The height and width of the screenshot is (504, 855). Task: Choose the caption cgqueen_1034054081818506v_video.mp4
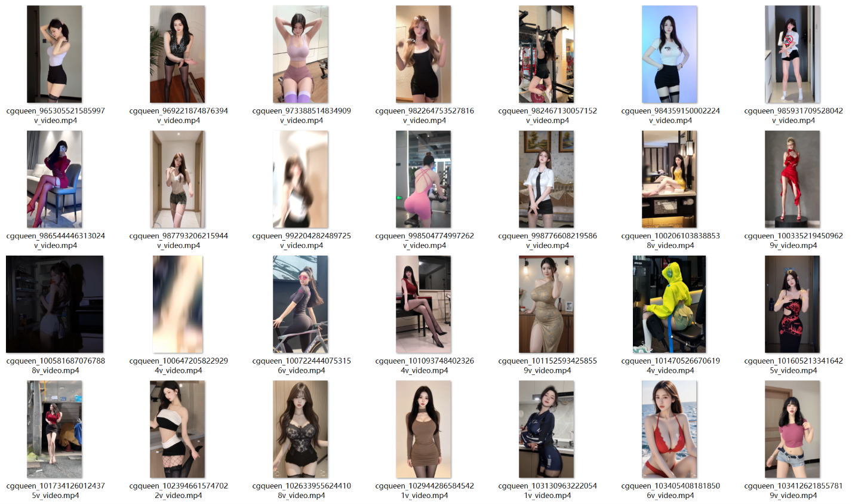point(671,490)
